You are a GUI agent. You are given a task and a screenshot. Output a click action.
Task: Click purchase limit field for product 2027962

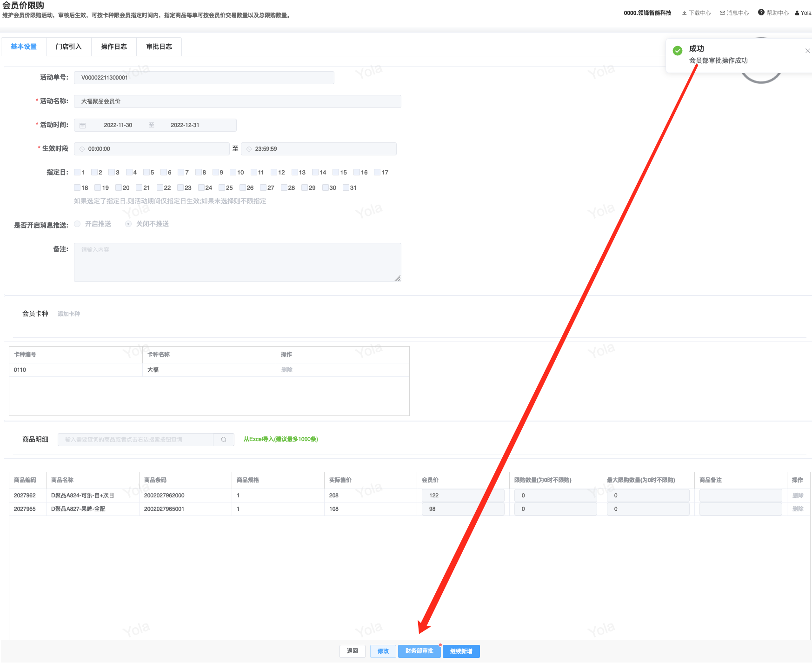tap(556, 496)
